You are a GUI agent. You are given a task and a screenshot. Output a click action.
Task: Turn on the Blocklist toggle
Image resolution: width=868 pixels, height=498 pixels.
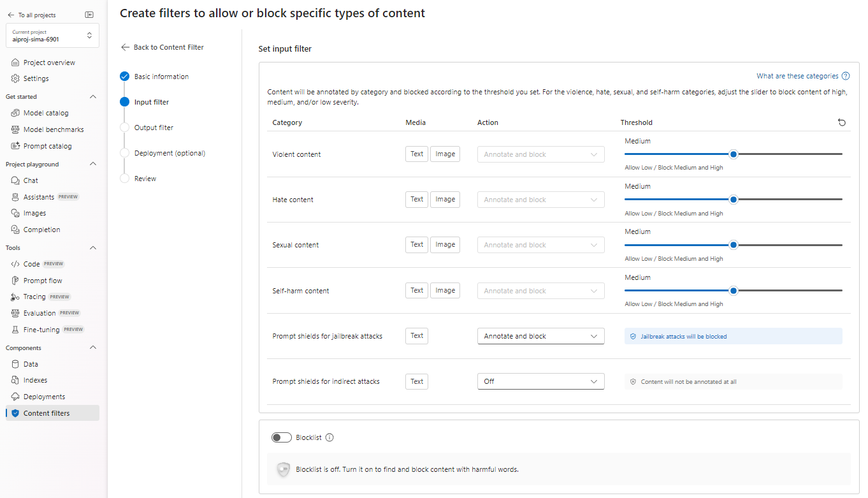[281, 437]
